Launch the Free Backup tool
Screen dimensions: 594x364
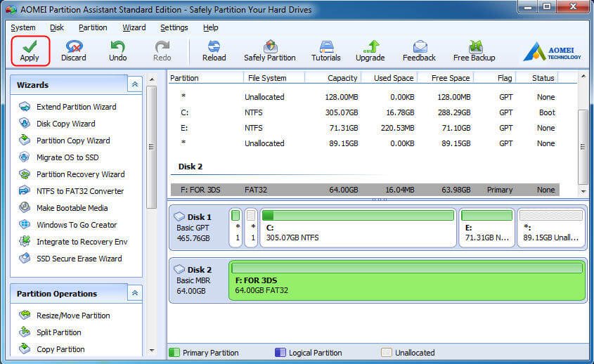click(474, 51)
